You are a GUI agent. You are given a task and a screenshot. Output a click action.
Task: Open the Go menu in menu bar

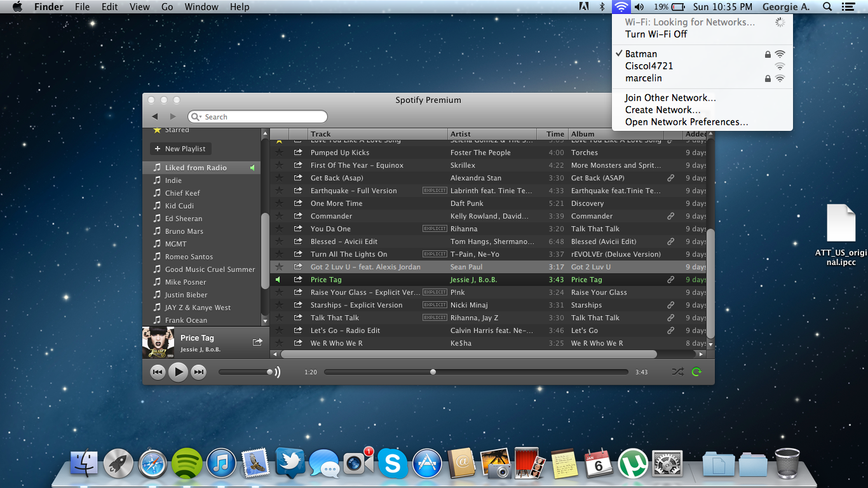(x=167, y=7)
